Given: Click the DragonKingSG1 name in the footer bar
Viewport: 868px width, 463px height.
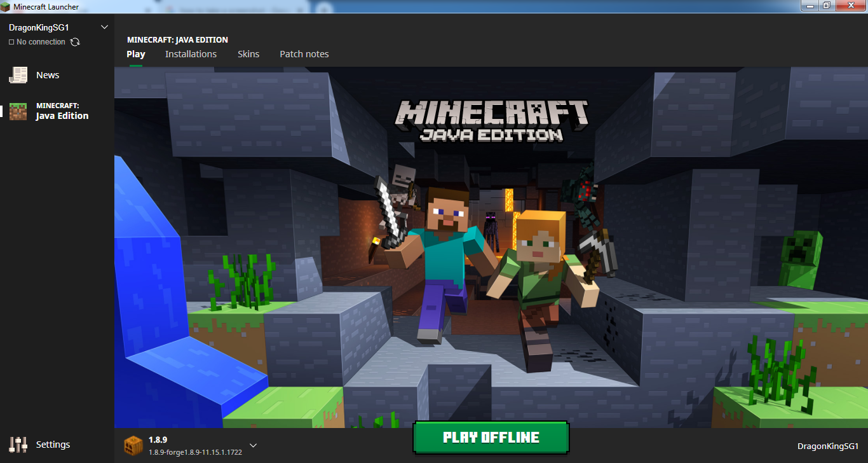Looking at the screenshot, I should tap(828, 446).
